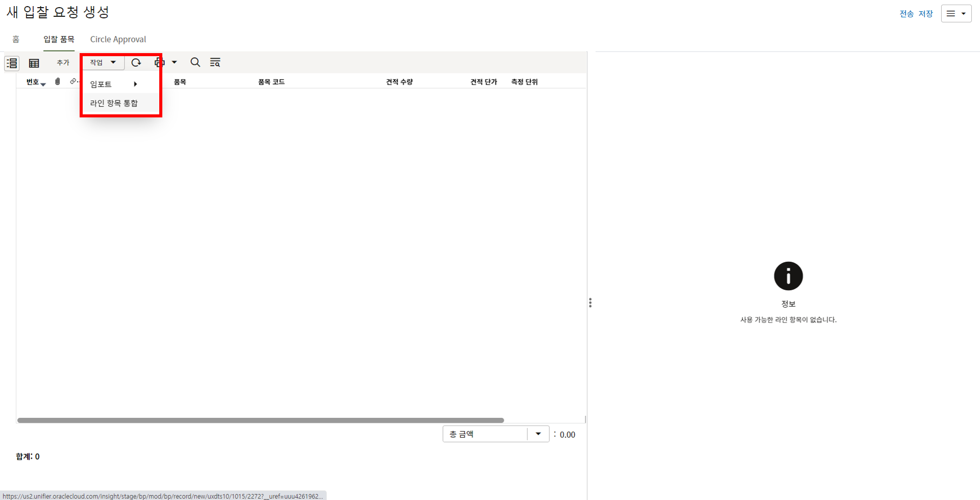
Task: Switch to the grid table view icon
Action: tap(34, 63)
